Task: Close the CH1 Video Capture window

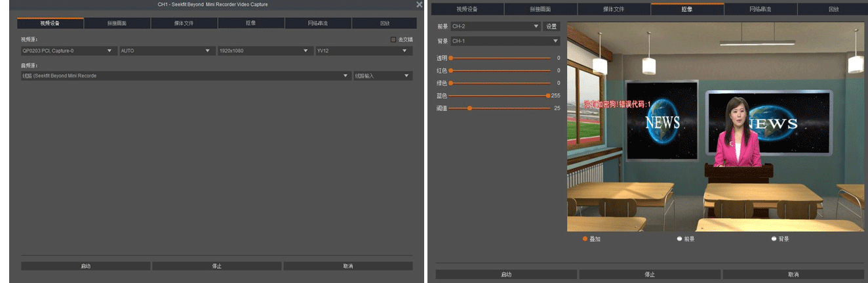Action: [419, 5]
